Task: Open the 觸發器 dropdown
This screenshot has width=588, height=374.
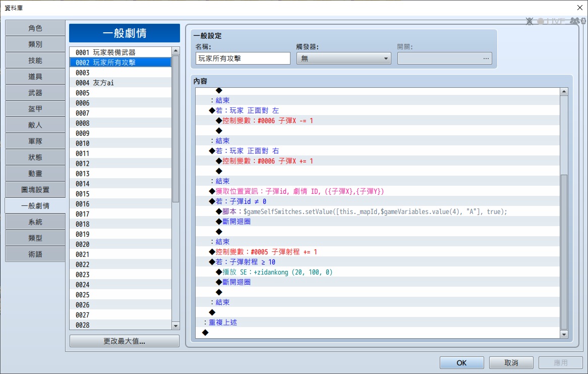Action: (x=344, y=58)
